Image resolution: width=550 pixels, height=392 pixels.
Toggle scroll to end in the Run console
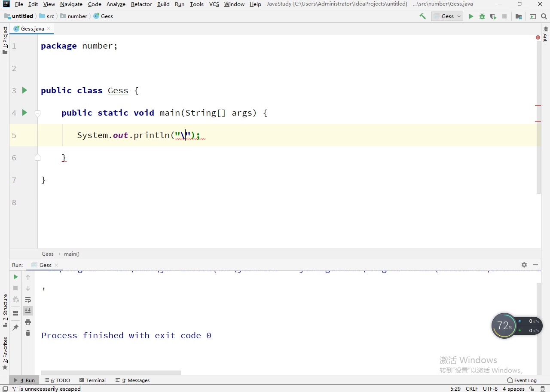(x=28, y=310)
